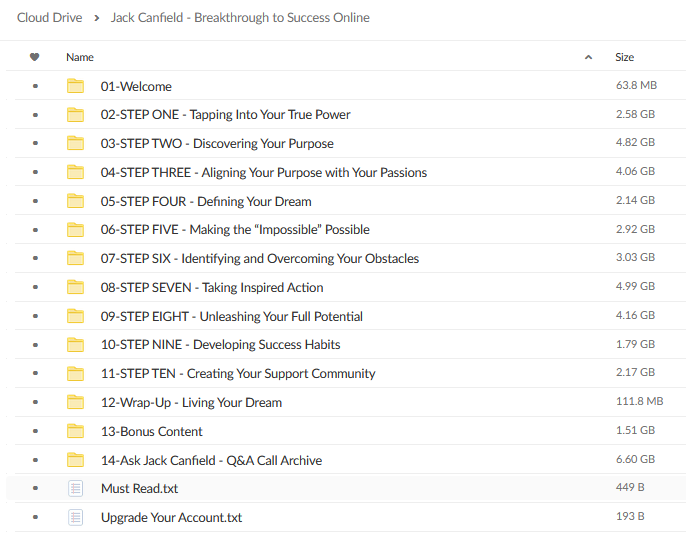Open 03-STEP TWO - Discovering Your Purpose
Image resolution: width=686 pixels, height=552 pixels.
coord(217,143)
